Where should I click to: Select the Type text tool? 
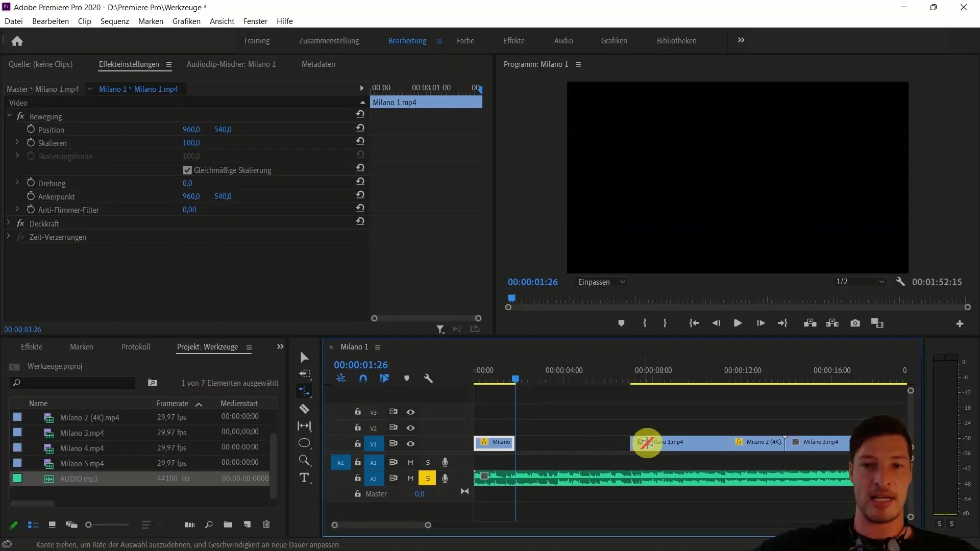click(x=304, y=478)
